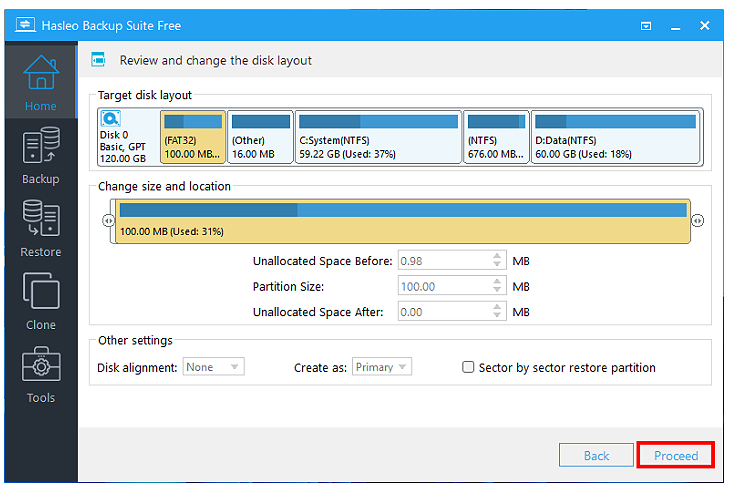Open the Clone section in sidebar

click(x=41, y=302)
